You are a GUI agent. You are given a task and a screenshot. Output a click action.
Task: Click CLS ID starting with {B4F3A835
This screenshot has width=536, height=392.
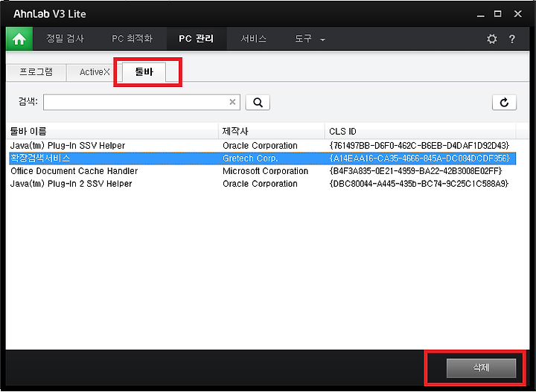[415, 171]
